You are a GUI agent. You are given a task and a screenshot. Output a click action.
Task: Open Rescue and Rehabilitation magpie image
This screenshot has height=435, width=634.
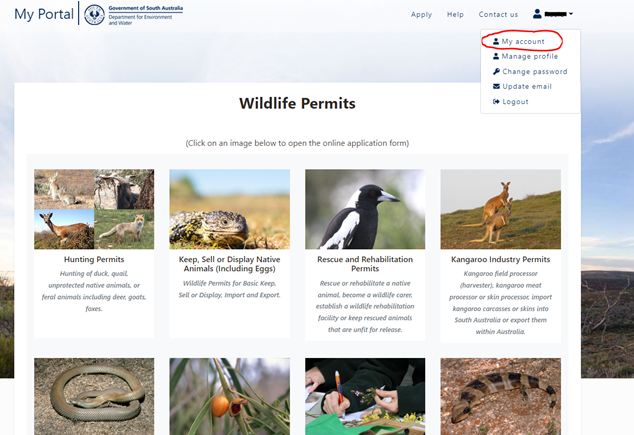click(365, 209)
